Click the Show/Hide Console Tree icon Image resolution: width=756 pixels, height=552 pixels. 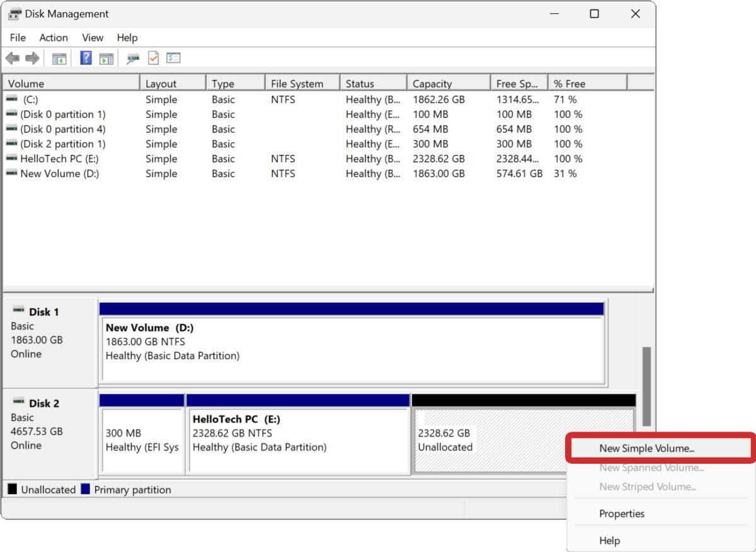tap(59, 59)
